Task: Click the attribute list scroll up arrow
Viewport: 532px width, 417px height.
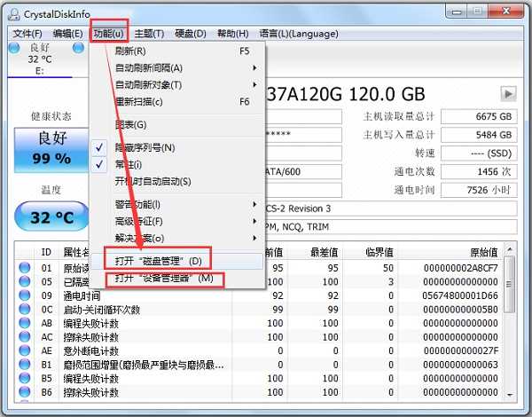Action: tap(510, 249)
